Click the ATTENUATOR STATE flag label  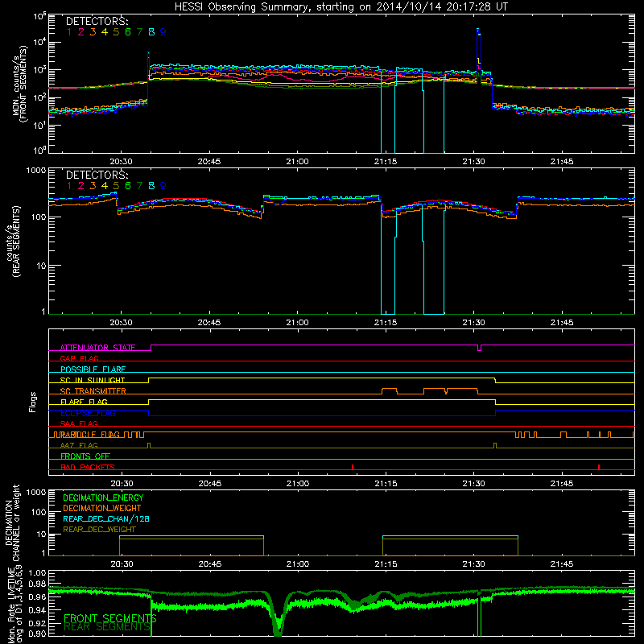97,348
